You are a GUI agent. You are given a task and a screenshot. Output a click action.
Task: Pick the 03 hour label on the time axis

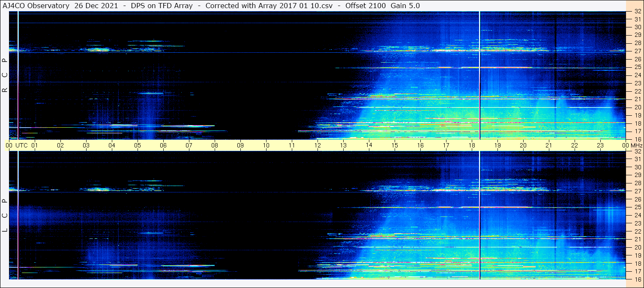[x=86, y=145]
